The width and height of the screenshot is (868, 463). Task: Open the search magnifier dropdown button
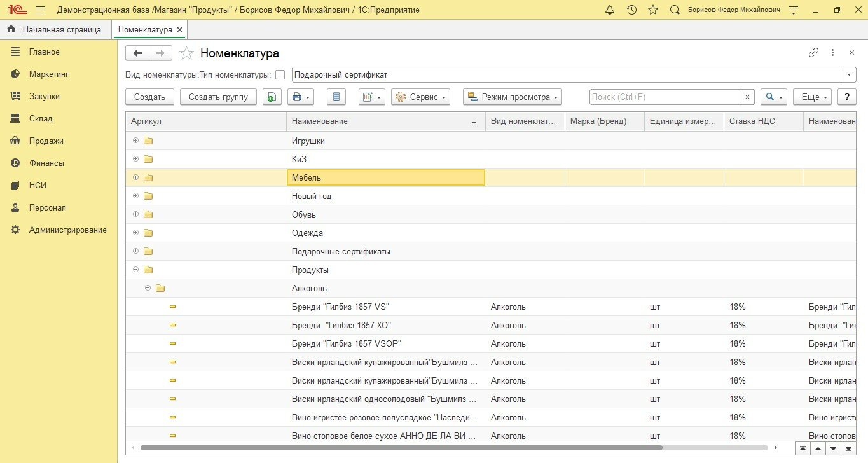[x=774, y=97]
